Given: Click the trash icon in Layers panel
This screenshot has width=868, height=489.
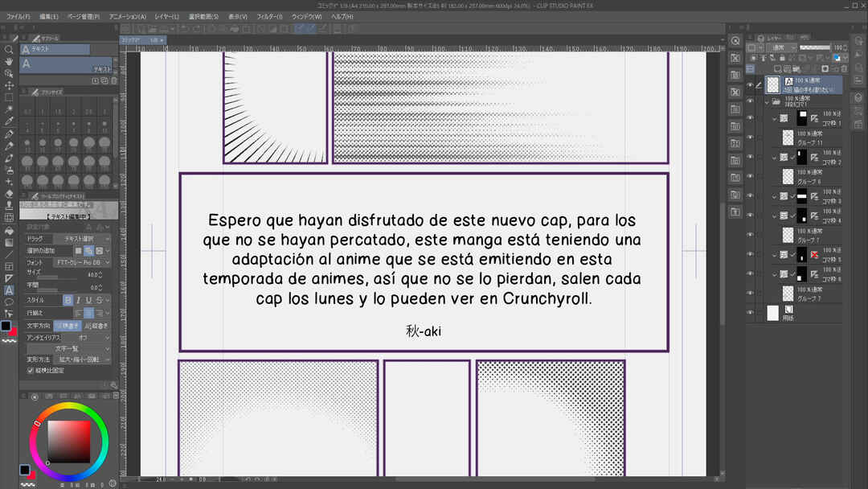Looking at the screenshot, I should (844, 68).
